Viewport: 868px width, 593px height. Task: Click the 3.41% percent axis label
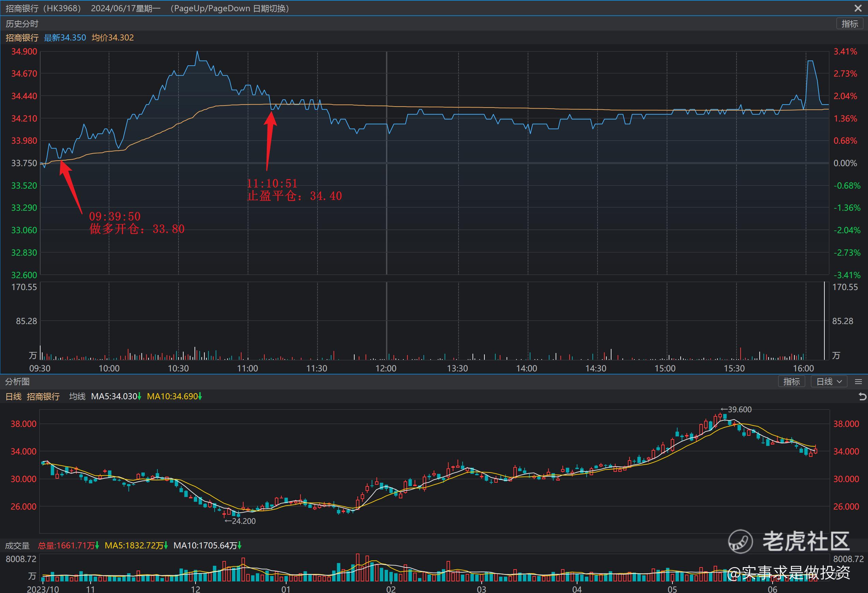(846, 51)
